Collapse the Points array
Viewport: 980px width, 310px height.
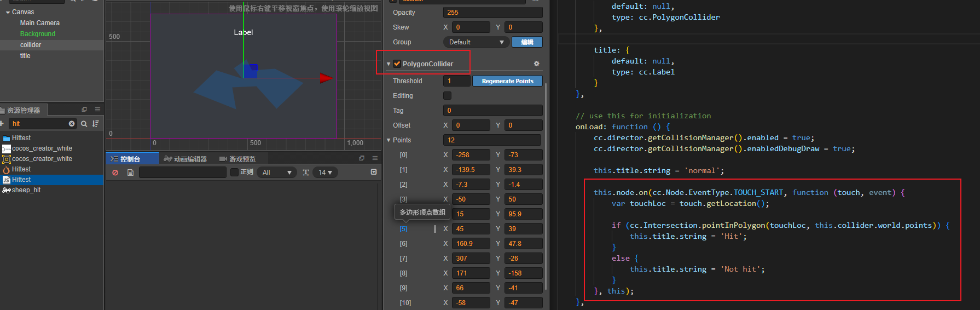388,140
